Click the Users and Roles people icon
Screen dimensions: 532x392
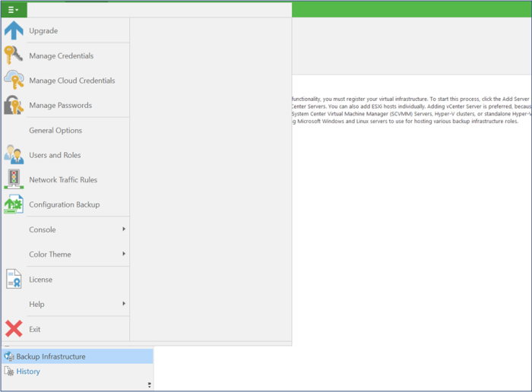[14, 155]
